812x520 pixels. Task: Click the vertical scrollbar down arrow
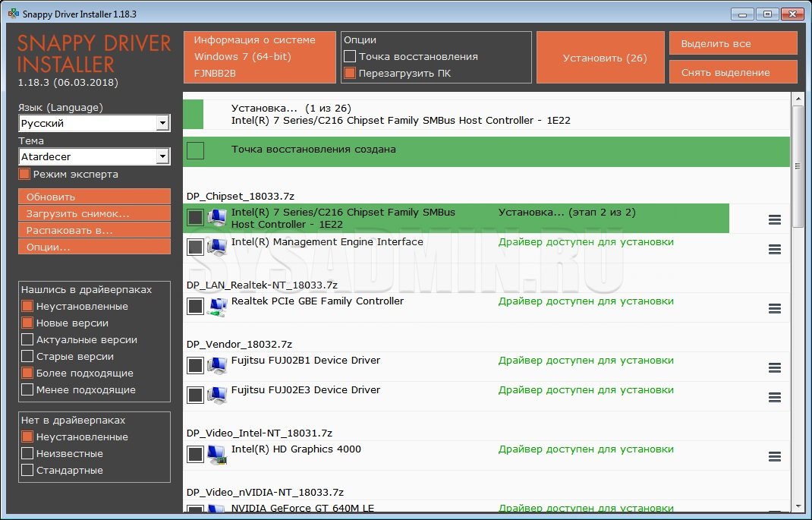tap(798, 506)
